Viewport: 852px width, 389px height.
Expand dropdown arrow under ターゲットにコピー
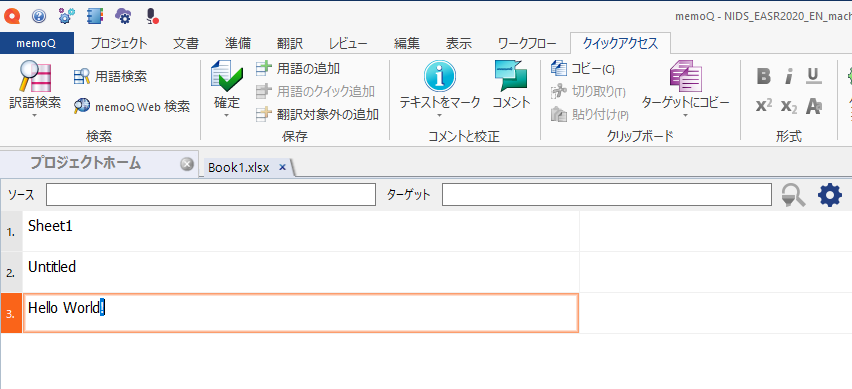tap(685, 115)
